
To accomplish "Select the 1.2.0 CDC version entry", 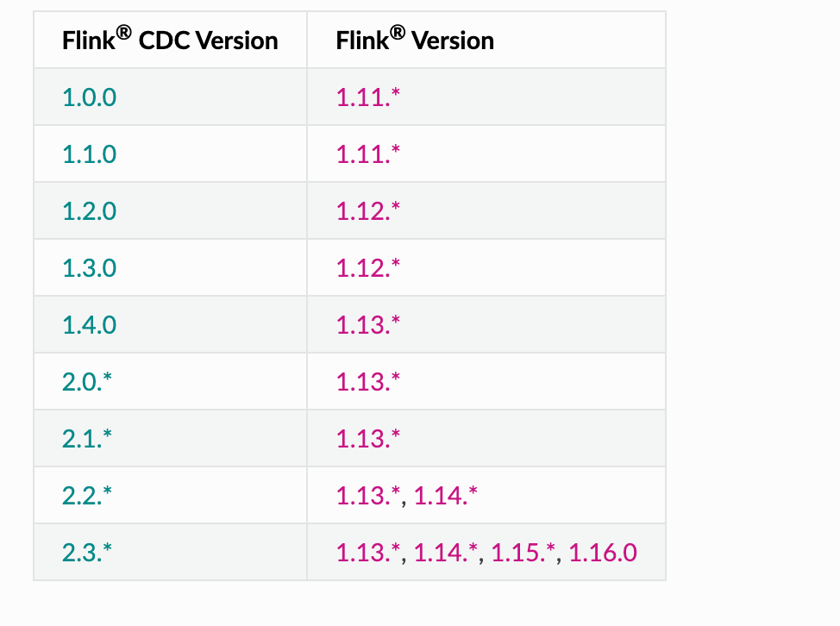I will (89, 211).
